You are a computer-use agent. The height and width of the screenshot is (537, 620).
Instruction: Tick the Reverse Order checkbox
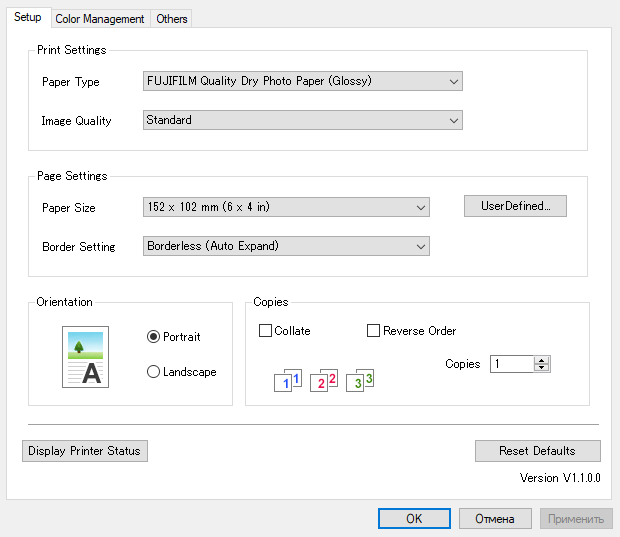[x=375, y=331]
